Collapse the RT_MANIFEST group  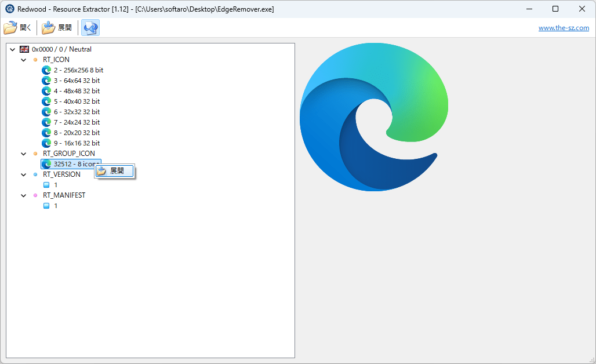(x=24, y=195)
